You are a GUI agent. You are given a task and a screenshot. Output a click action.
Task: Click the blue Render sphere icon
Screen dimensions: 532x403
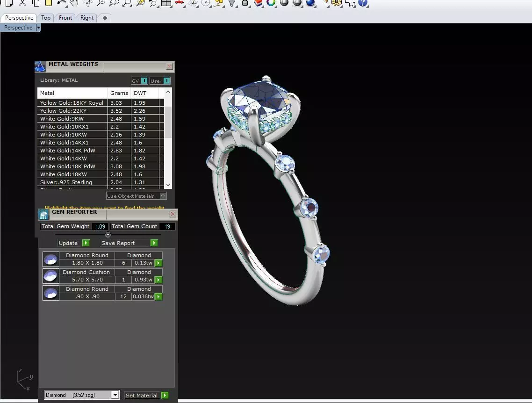coord(310,3)
